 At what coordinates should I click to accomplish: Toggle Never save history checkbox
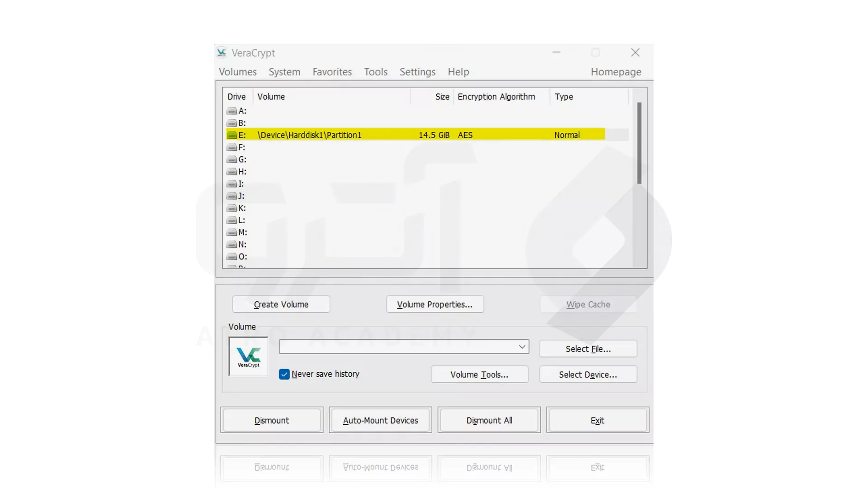284,374
